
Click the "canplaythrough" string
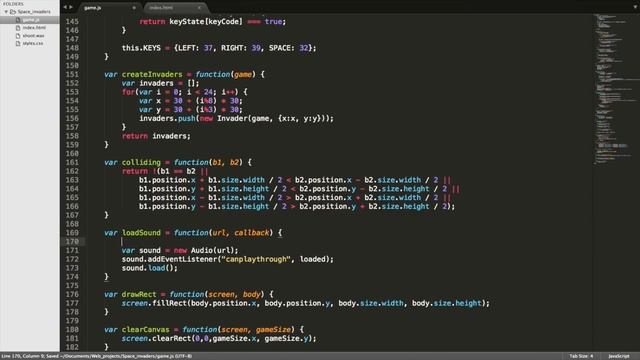[x=256, y=259]
